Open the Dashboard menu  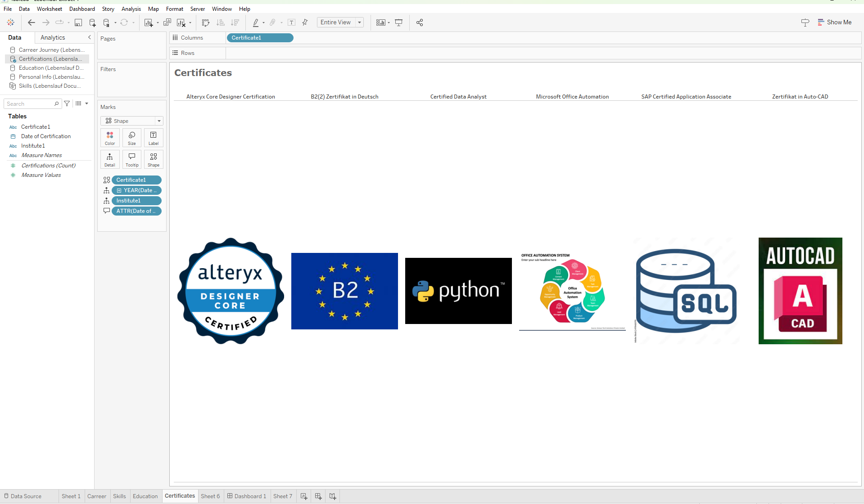pos(82,9)
